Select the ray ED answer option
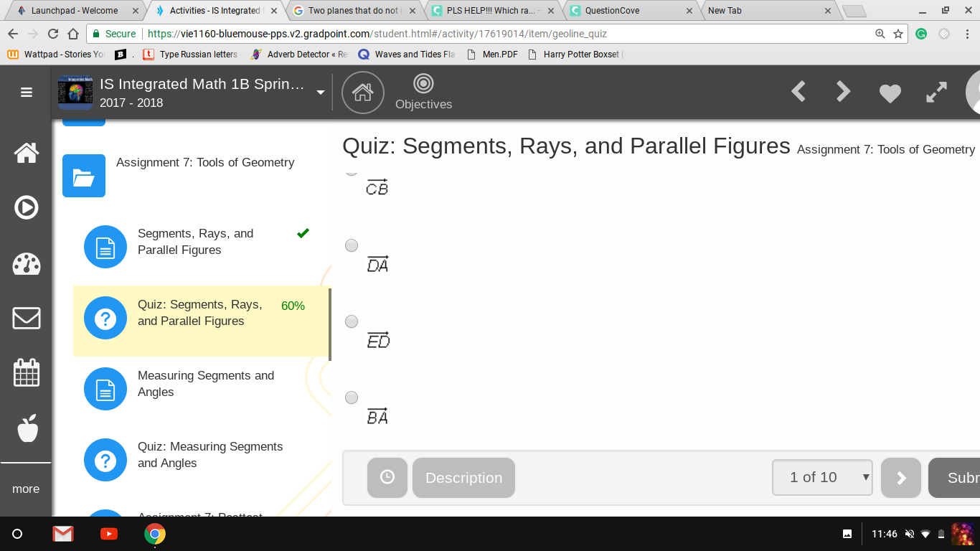Image resolution: width=980 pixels, height=551 pixels. coord(352,321)
